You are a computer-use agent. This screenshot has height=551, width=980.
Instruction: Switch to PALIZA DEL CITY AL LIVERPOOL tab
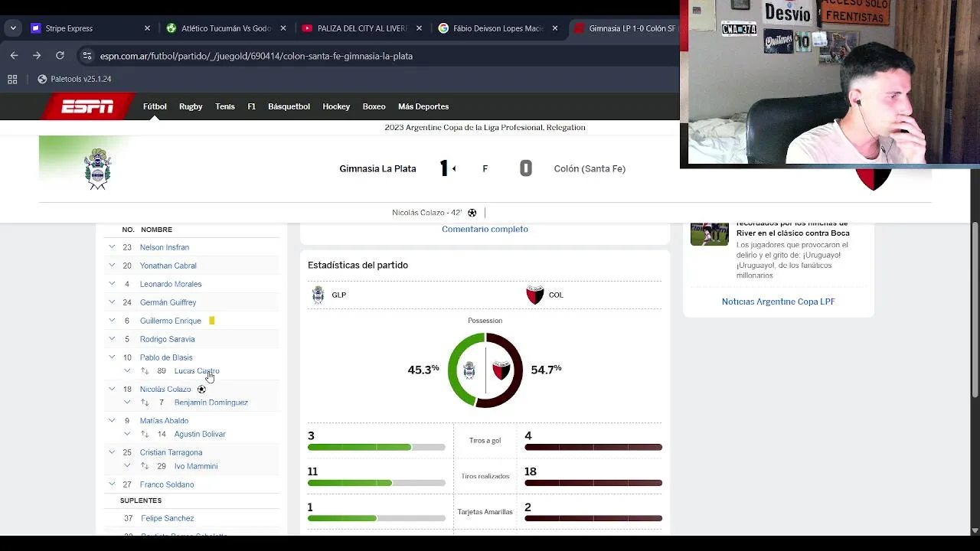363,28
